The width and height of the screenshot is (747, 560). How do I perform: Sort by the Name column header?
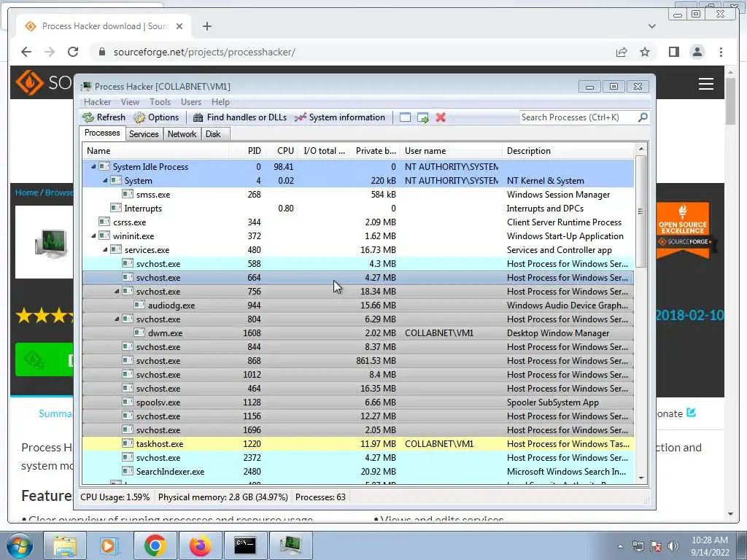click(155, 151)
